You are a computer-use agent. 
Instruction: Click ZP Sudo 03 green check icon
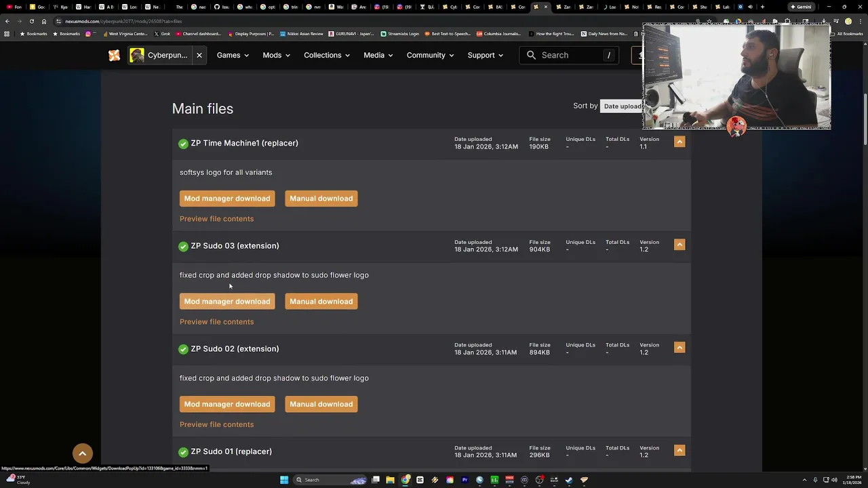(x=183, y=247)
